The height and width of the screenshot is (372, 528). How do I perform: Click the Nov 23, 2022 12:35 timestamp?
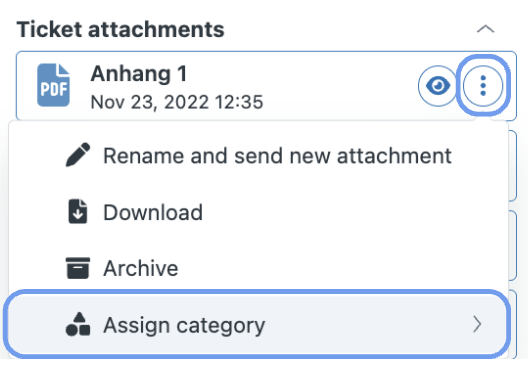177,102
